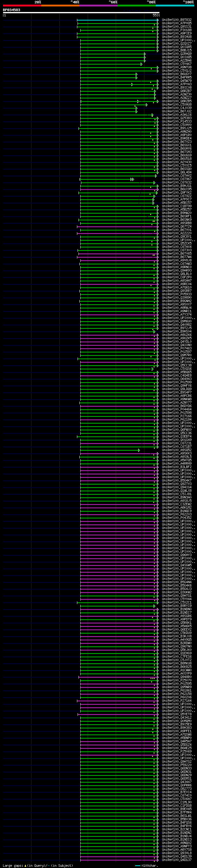Open hit UniRef100_B1NDI3
This screenshot has height=868, width=197.
click(176, 840)
